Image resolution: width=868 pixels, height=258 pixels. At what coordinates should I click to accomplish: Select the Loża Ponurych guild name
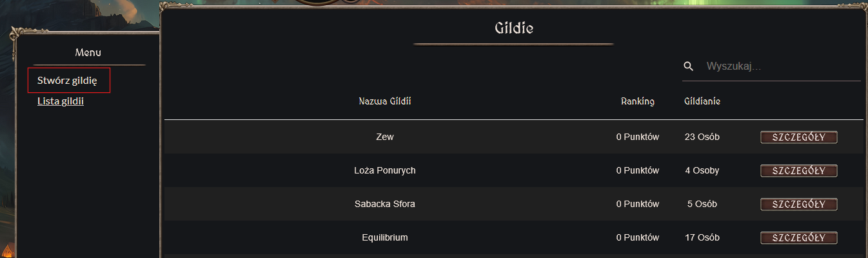point(385,171)
